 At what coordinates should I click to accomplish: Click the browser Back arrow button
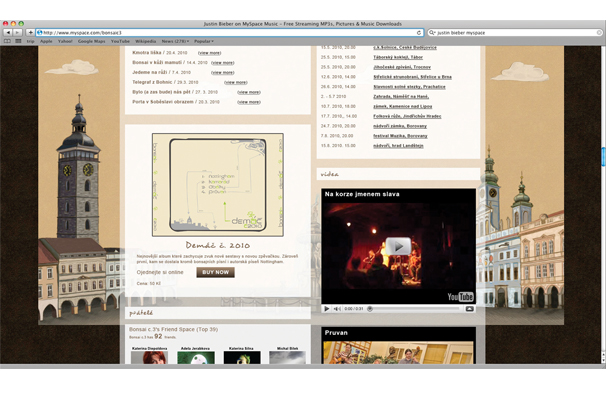point(7,32)
